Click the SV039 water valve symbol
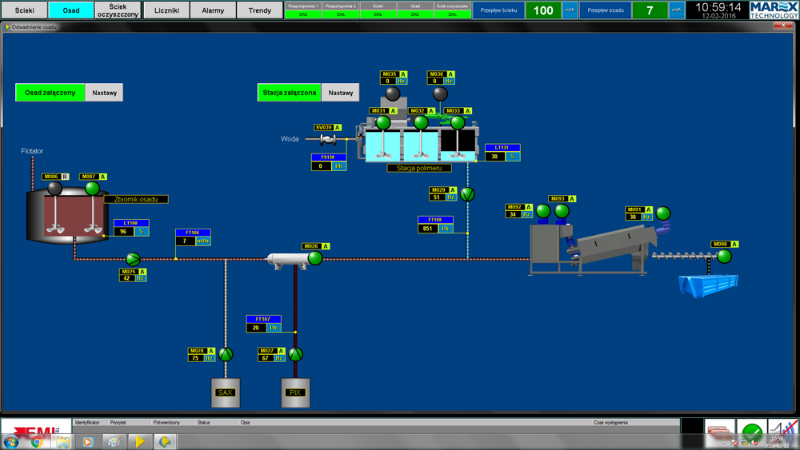 coord(326,140)
